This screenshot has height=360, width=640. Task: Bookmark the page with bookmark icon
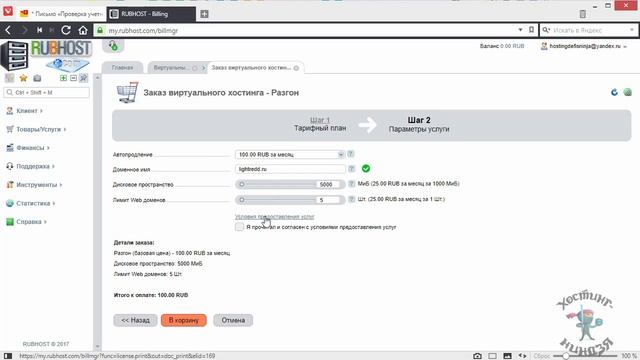(531, 30)
